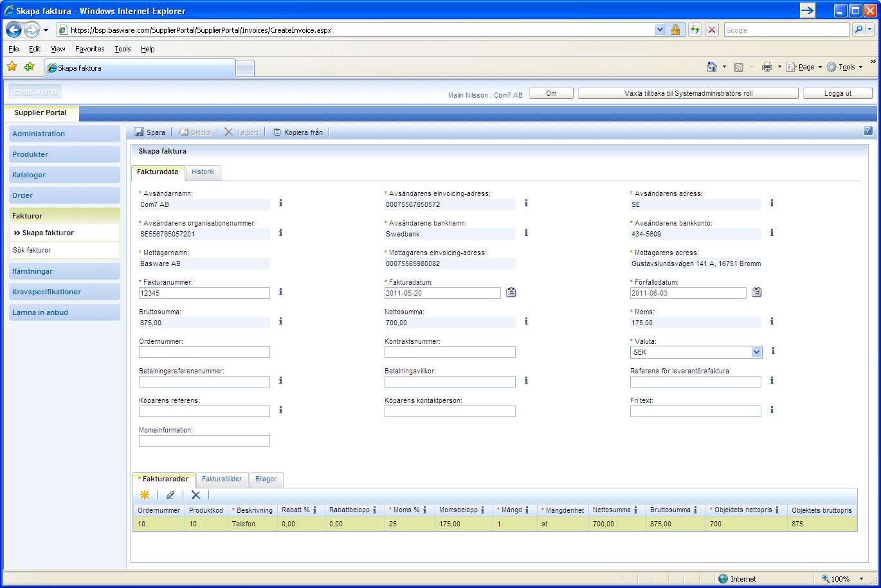Open the Valuta SEK dropdown
Image resolution: width=881 pixels, height=588 pixels.
[x=696, y=352]
